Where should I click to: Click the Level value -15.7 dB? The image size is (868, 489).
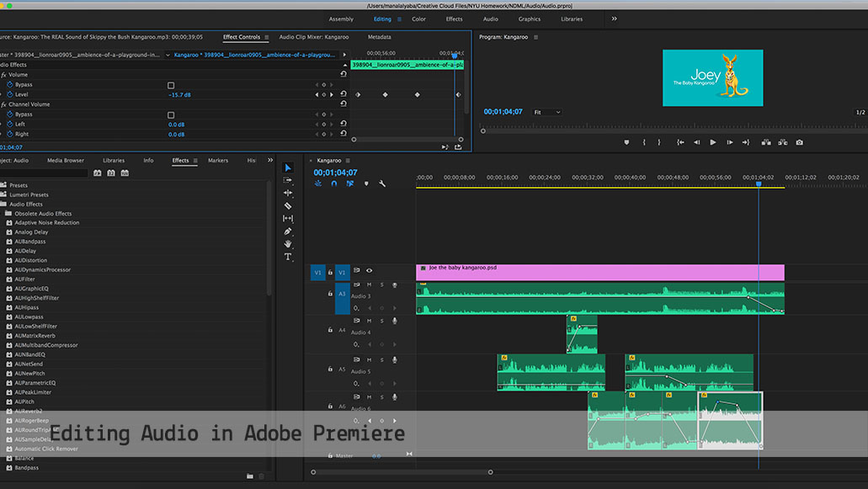pos(179,94)
